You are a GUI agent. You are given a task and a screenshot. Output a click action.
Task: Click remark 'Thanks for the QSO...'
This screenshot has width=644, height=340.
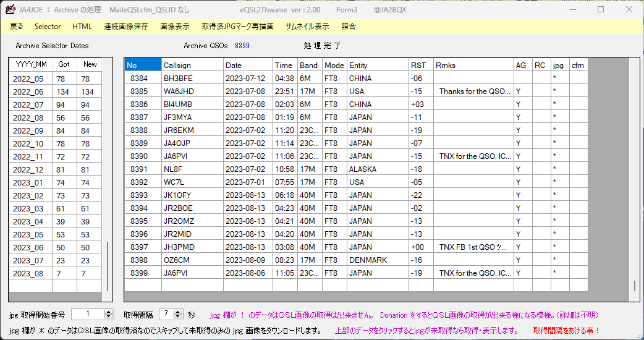473,91
